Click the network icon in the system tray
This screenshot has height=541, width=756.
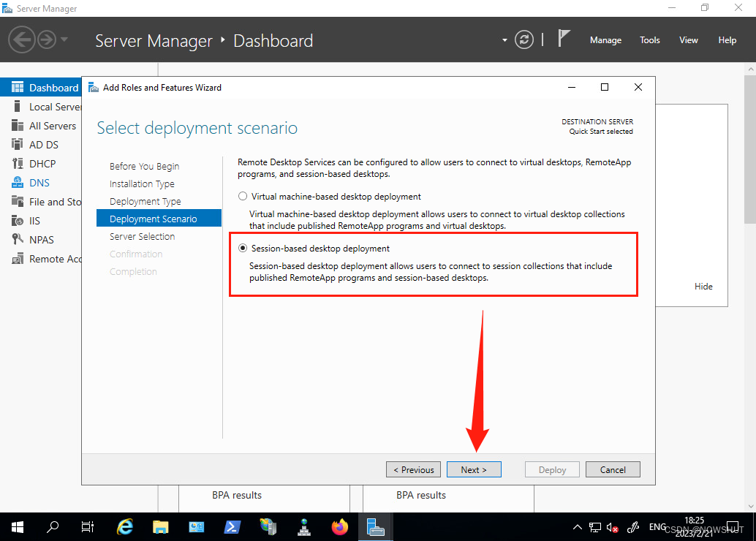point(595,527)
